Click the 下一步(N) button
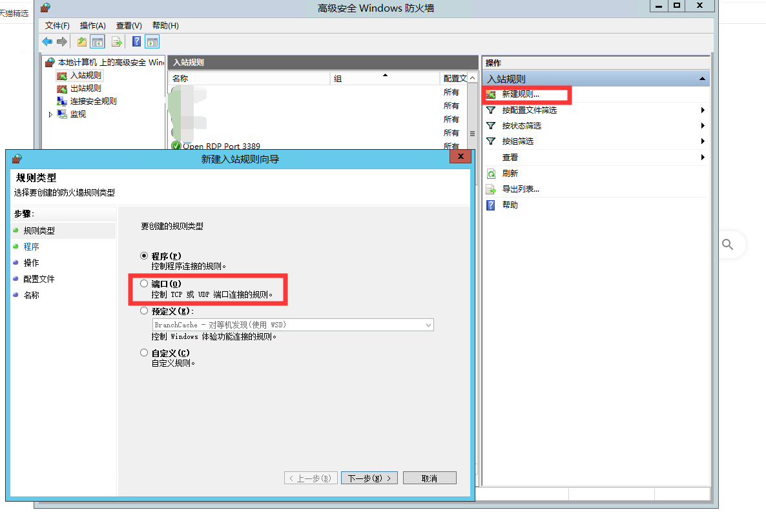The height and width of the screenshot is (532, 766). 369,478
